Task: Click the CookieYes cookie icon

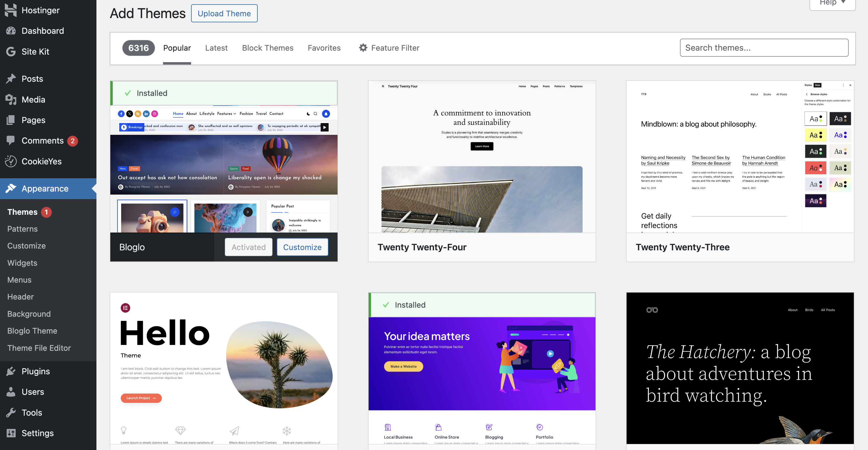Action: pyautogui.click(x=11, y=161)
